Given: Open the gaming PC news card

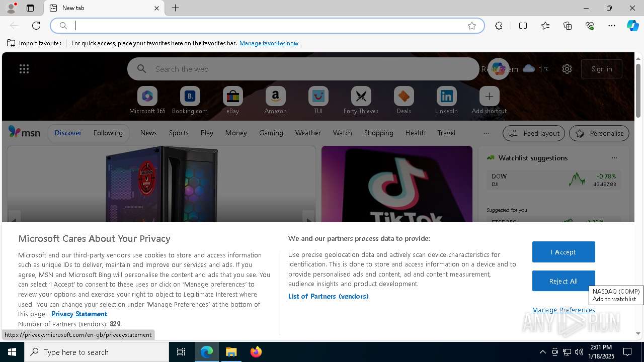Looking at the screenshot, I should [x=162, y=184].
